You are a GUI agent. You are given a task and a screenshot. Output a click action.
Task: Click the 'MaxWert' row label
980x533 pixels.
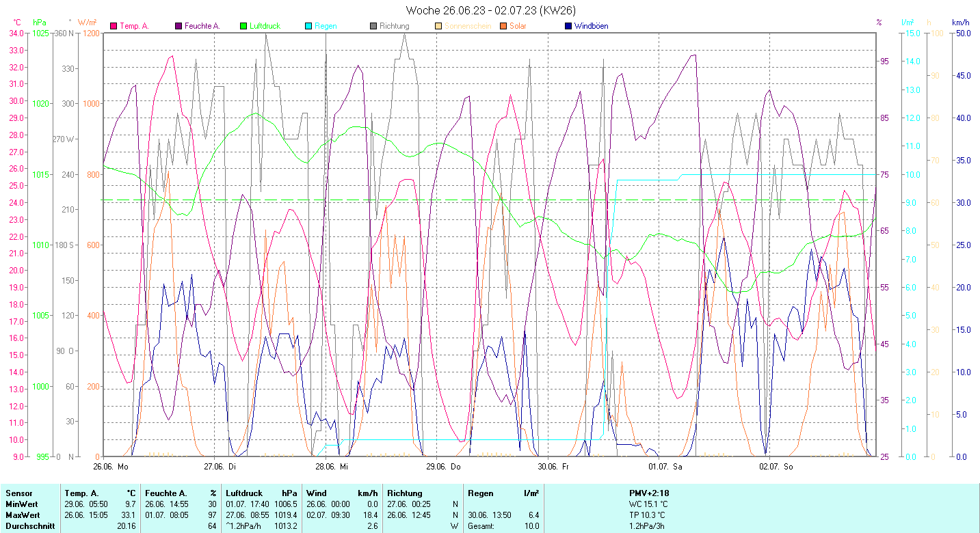tap(22, 515)
